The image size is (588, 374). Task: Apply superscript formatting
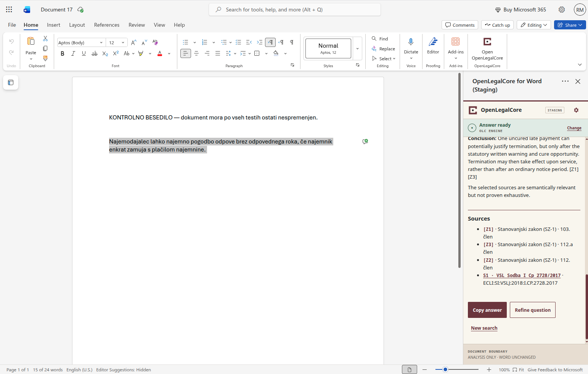coord(116,53)
